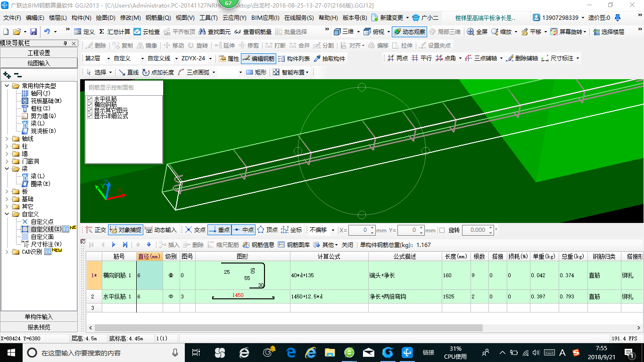Uncheck 横向钢筋 checkbox
Image resolution: width=644 pixels, height=362 pixels.
pos(90,105)
